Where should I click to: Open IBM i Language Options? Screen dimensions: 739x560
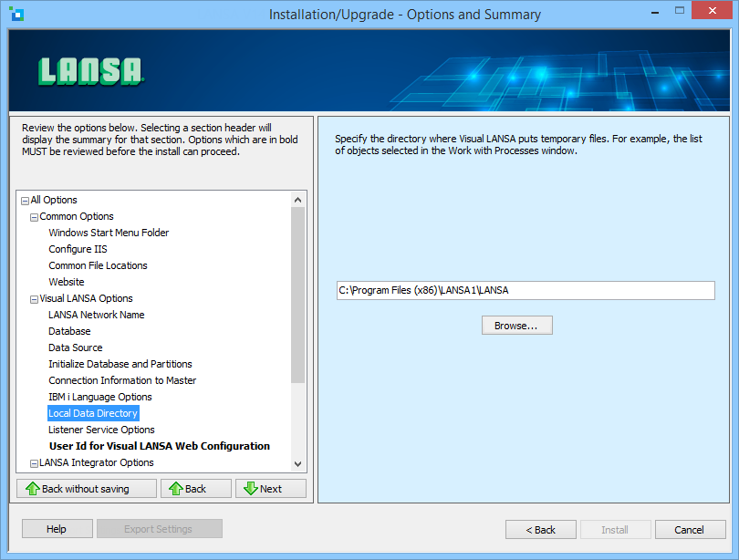point(100,397)
